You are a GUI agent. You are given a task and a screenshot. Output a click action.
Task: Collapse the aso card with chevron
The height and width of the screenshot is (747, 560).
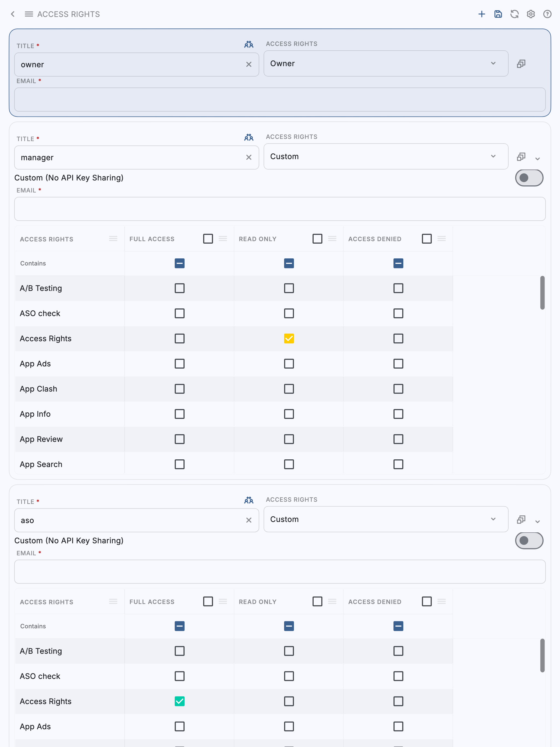click(537, 522)
